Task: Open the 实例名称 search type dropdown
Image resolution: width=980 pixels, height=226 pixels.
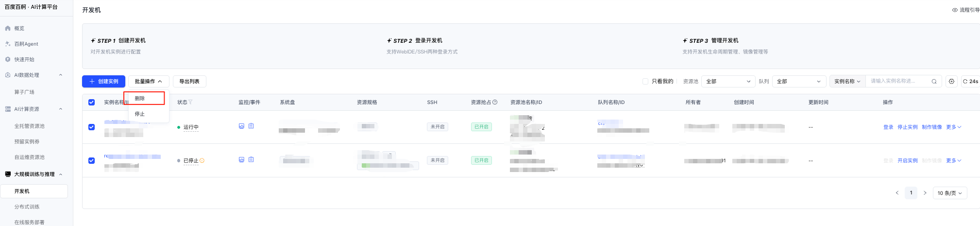Action: point(847,81)
